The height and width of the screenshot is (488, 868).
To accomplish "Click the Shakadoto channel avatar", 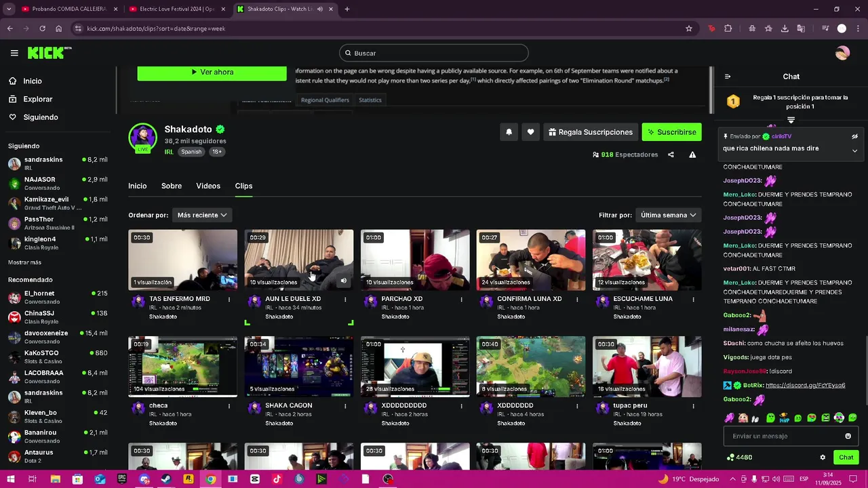I will pyautogui.click(x=142, y=137).
